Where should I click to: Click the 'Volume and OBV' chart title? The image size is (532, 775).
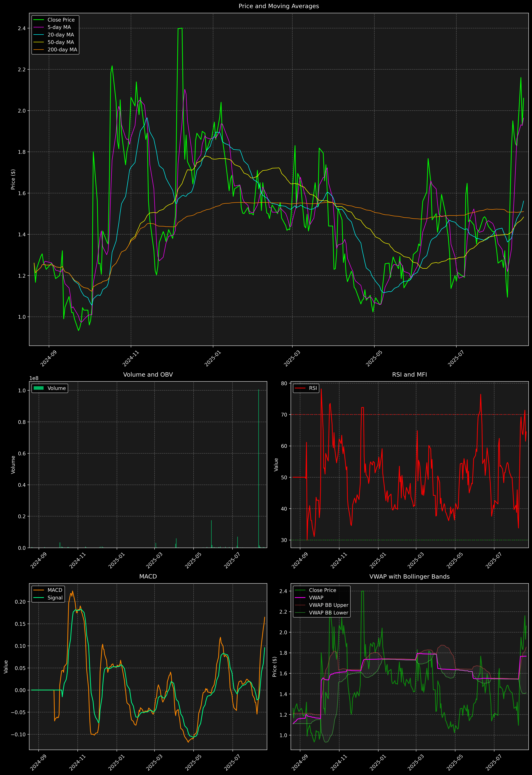pyautogui.click(x=148, y=374)
